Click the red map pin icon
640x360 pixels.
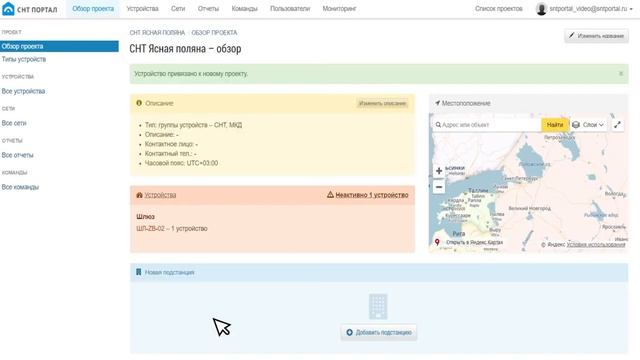tap(437, 242)
